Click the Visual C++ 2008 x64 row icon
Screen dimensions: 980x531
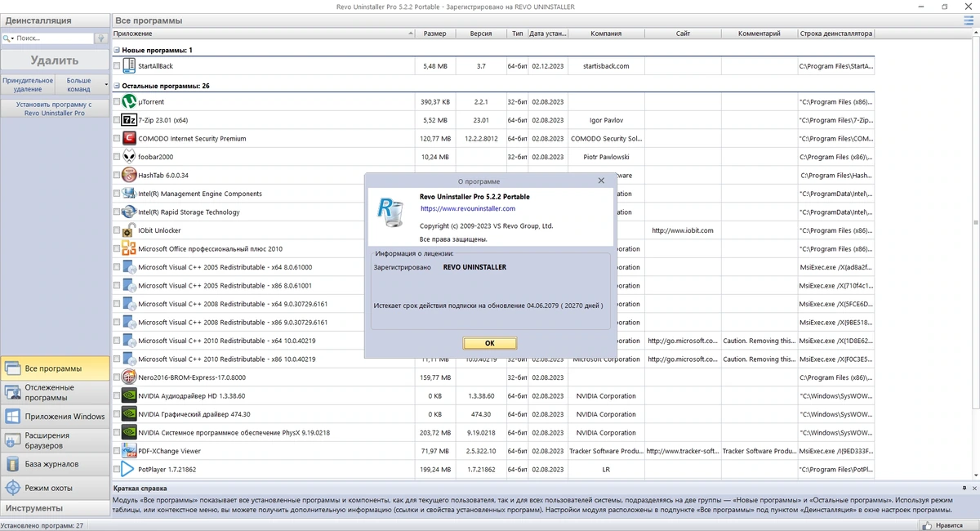tap(128, 304)
